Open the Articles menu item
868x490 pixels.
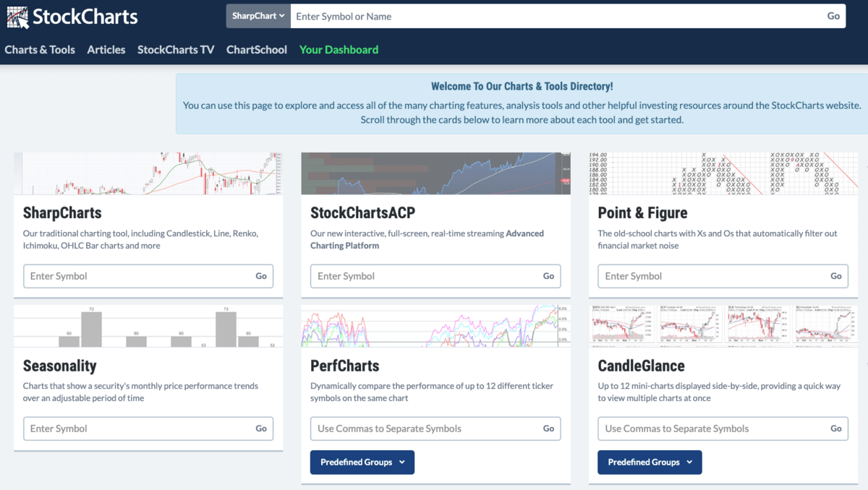click(106, 50)
